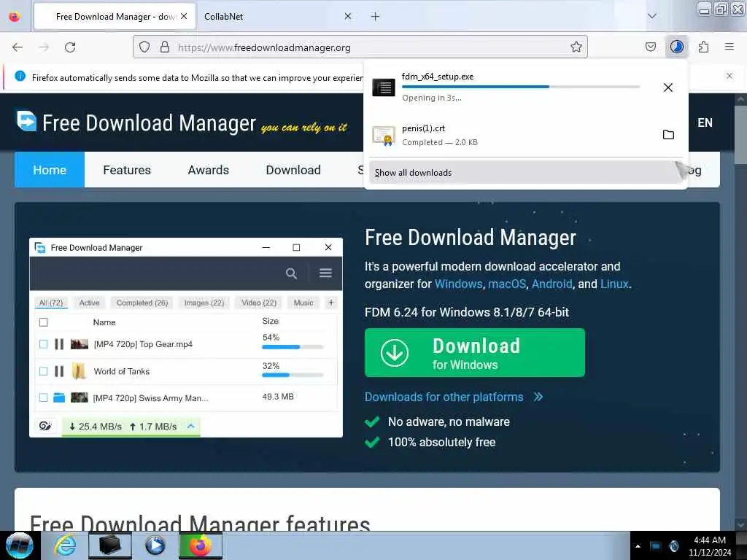747x560 pixels.
Task: Toggle the snail speed mode icon
Action: coord(45,426)
